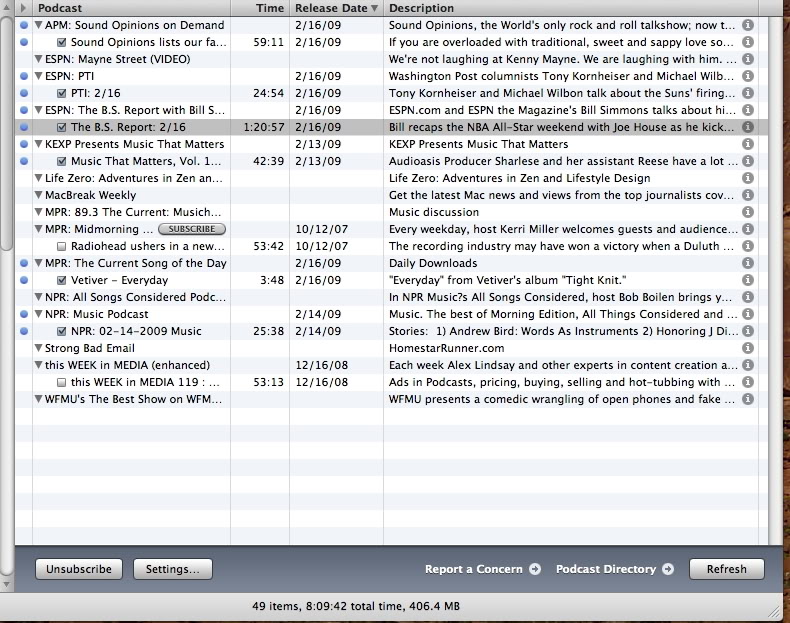Open info icon for ESPN: Mayne Street
This screenshot has height=623, width=790.
point(748,59)
